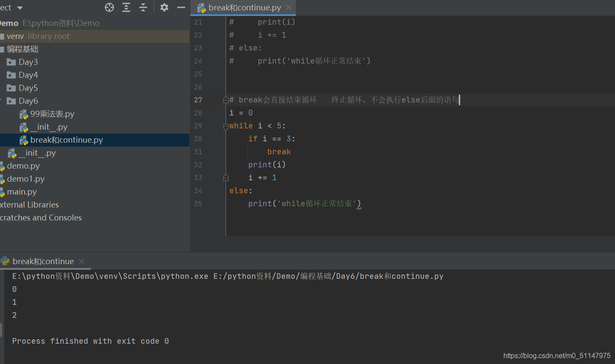
Task: Click commented print line 24
Action: [x=300, y=61]
